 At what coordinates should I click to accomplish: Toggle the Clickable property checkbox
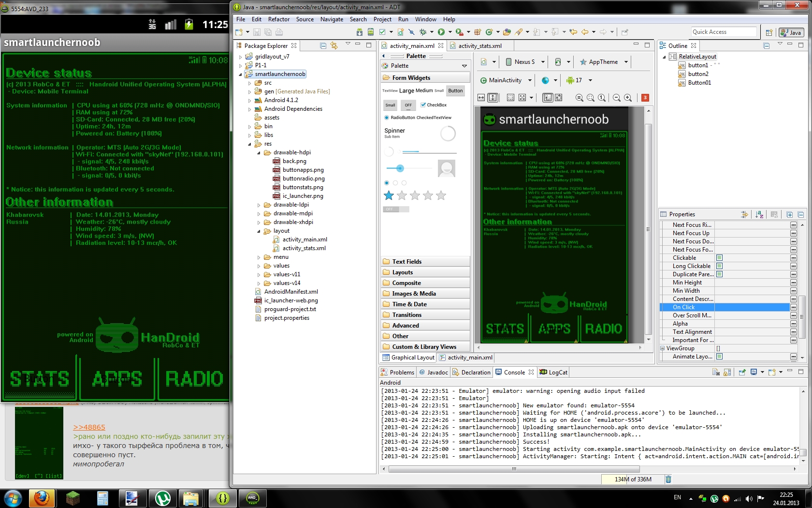point(719,258)
